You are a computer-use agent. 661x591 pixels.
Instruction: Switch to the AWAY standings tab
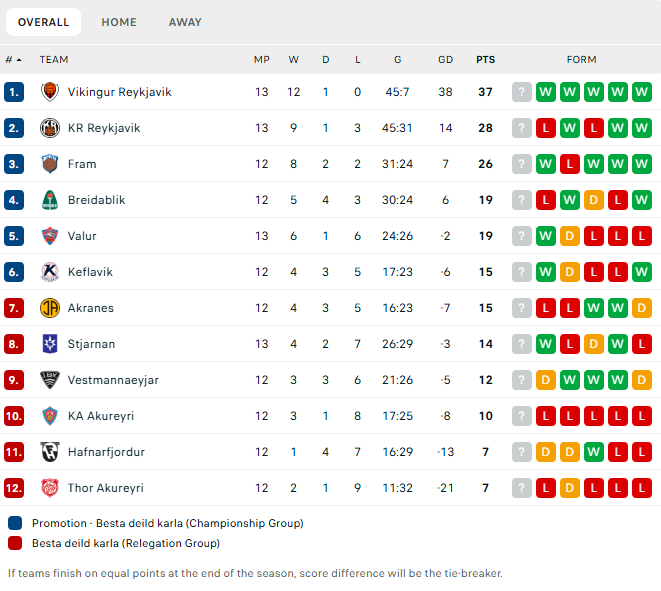tap(185, 22)
